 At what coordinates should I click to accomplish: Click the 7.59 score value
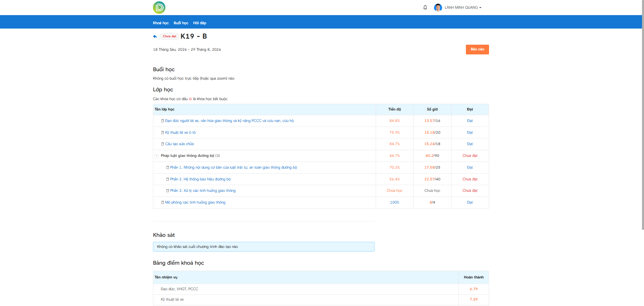[474, 300]
